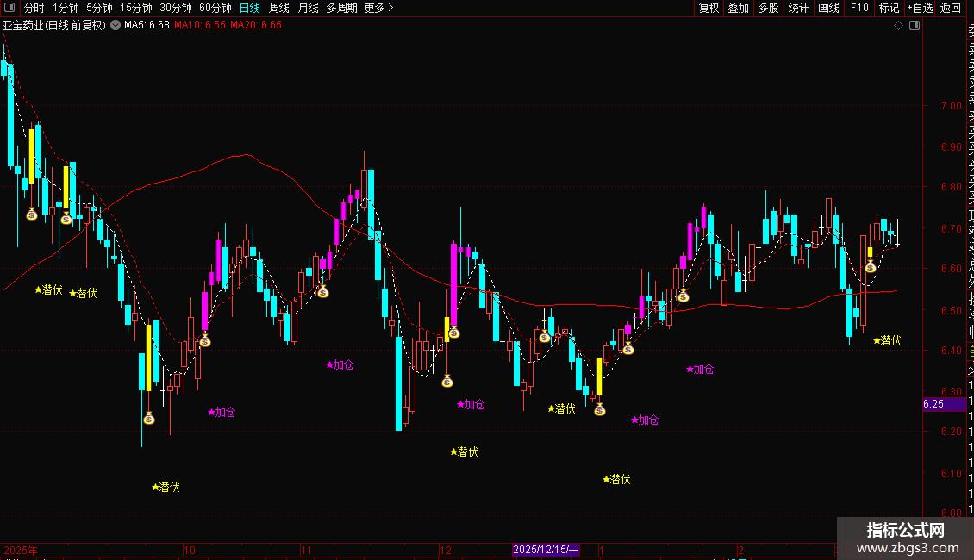Click the ★加仓 label in the February area

pyautogui.click(x=699, y=369)
